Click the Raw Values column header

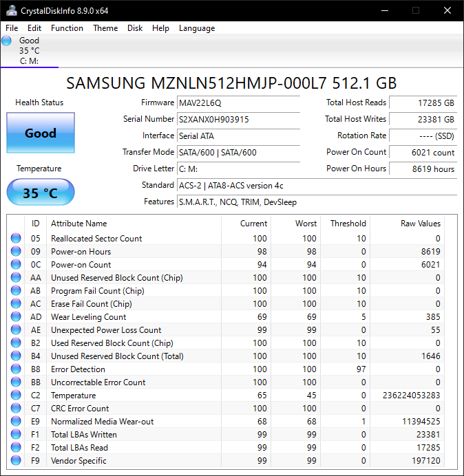(x=407, y=224)
